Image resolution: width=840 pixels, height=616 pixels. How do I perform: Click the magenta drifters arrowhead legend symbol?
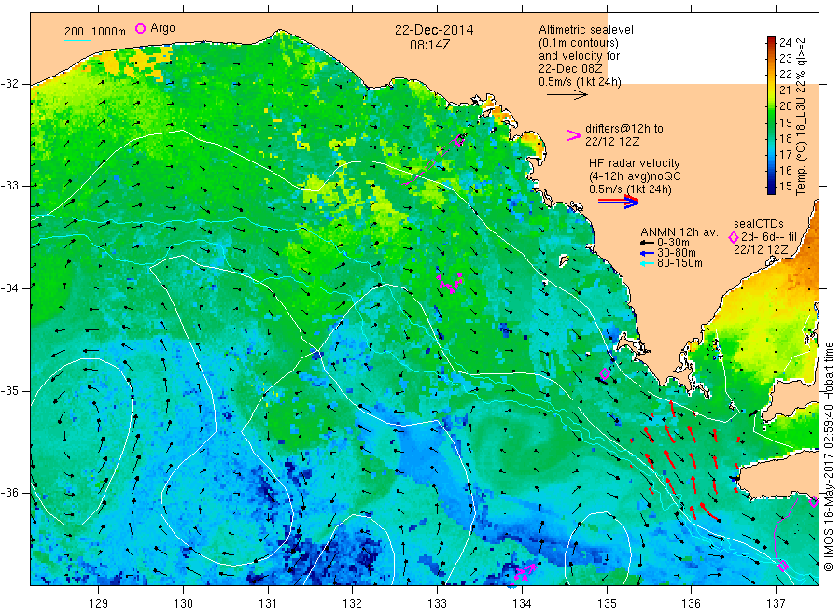click(574, 135)
